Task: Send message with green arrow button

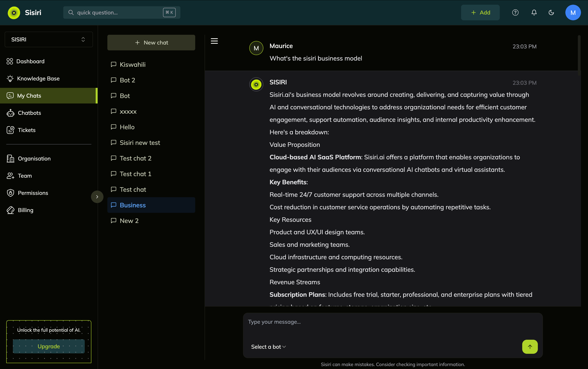Action: click(x=530, y=347)
